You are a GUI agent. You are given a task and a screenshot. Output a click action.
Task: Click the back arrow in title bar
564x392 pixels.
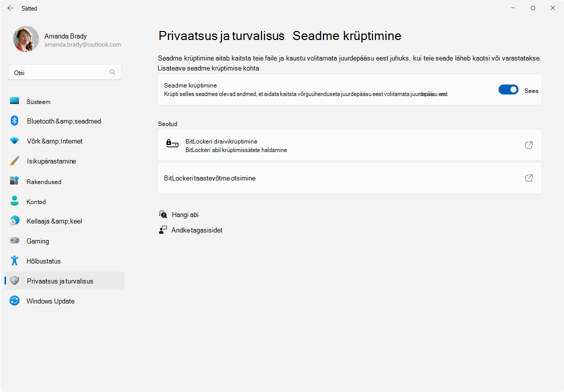click(10, 8)
